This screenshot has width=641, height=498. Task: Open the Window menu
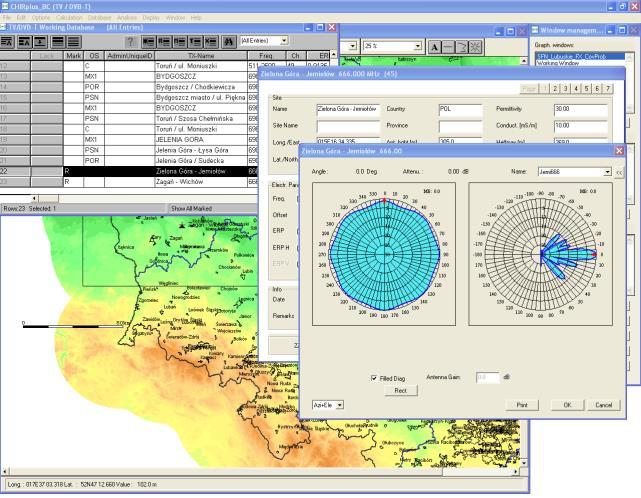click(175, 18)
